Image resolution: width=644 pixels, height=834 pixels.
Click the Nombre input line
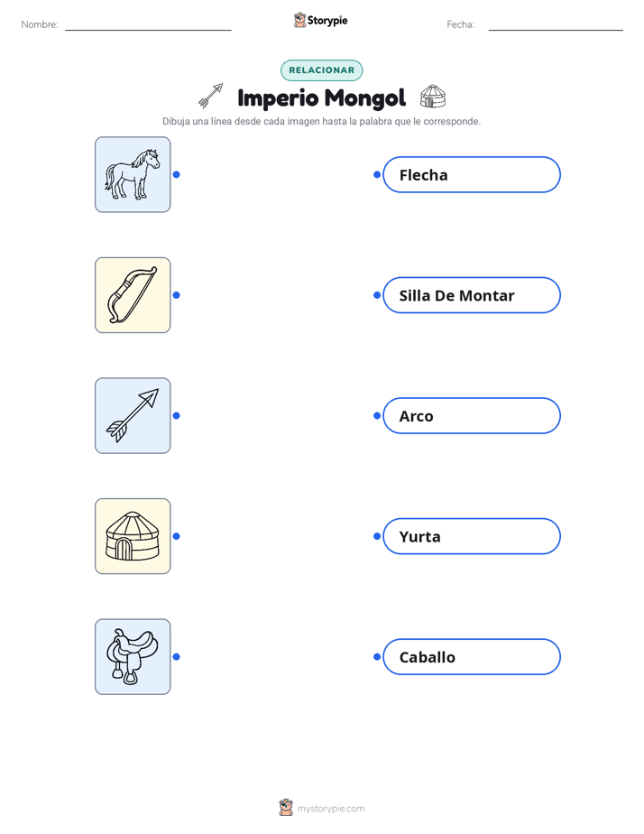tap(148, 24)
